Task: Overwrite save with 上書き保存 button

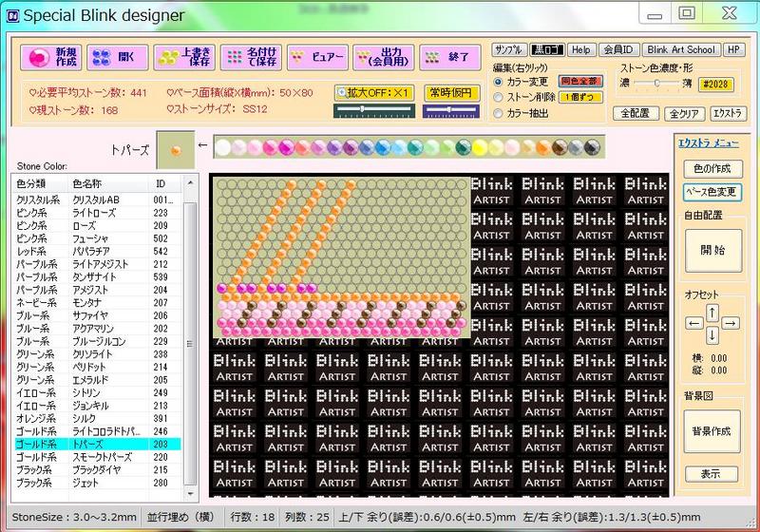Action: (184, 58)
